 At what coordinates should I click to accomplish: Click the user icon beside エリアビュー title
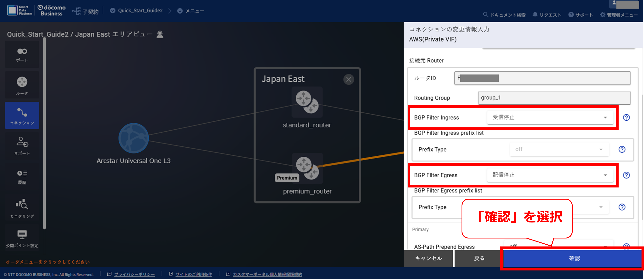[x=160, y=34]
